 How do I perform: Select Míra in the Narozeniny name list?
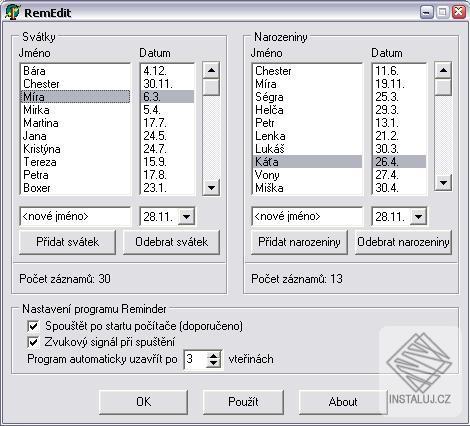[x=307, y=84]
